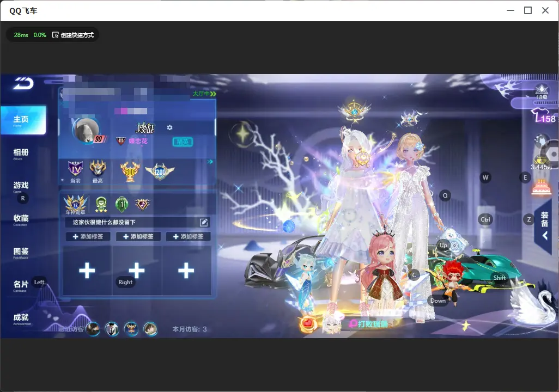Click the white-haired chibi avatar near heart
The height and width of the screenshot is (392, 559).
tap(332, 324)
